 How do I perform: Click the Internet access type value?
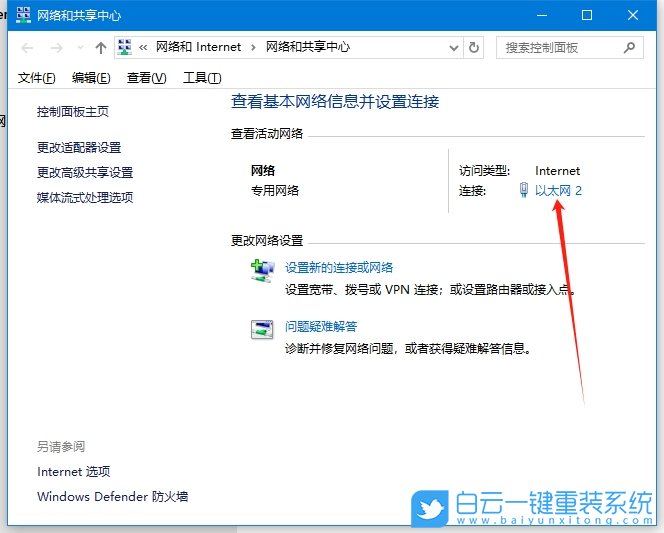(557, 171)
